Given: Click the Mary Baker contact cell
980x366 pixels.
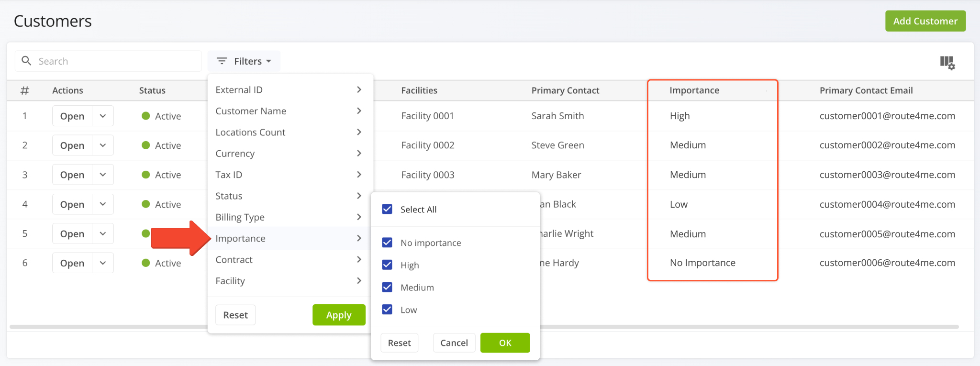Looking at the screenshot, I should 556,175.
